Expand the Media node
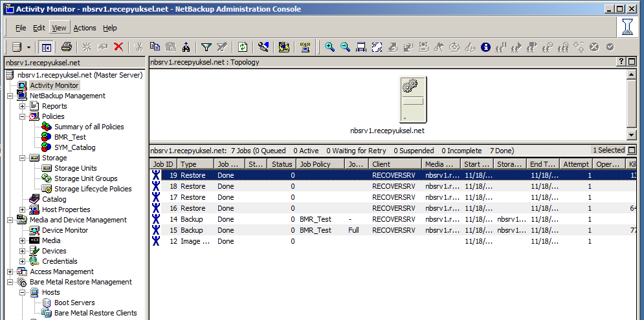Screen dimensions: 644x320 [22, 241]
